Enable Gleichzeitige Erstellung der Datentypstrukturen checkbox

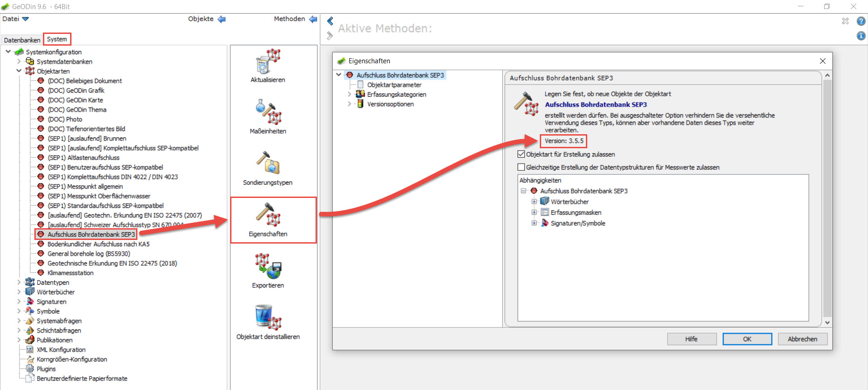(x=521, y=167)
